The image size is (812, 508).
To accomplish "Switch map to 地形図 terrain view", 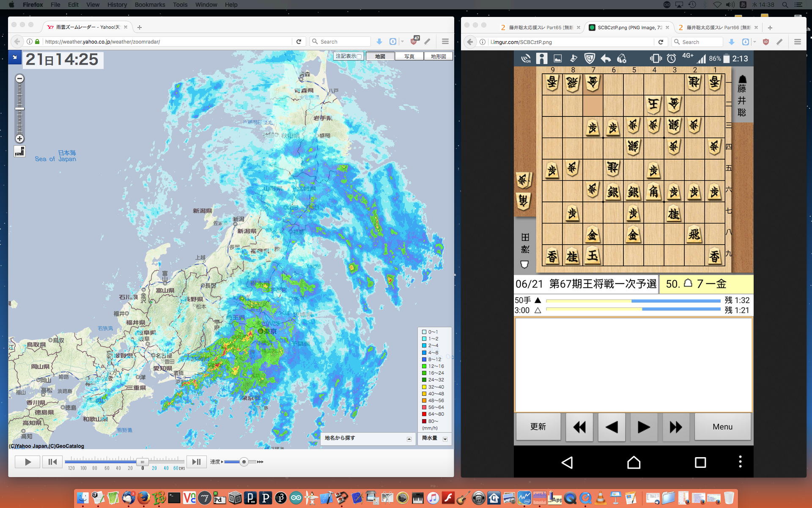I will pos(438,56).
